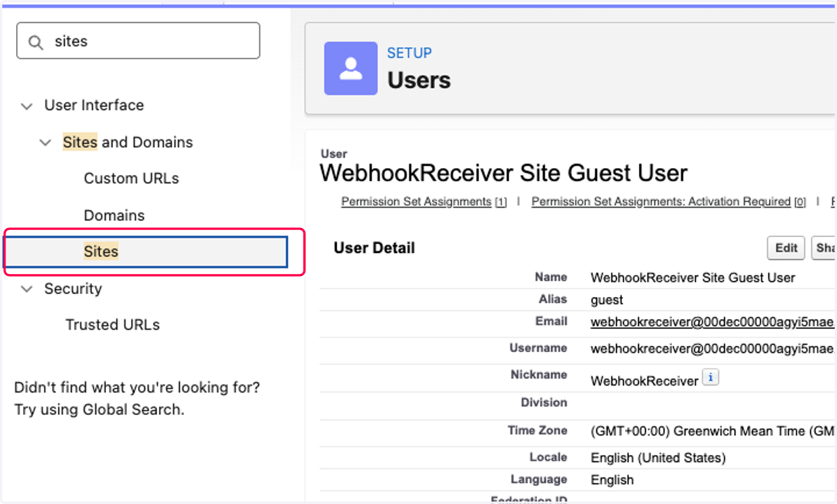The width and height of the screenshot is (837, 504).
Task: Click the Nickname info icon
Action: tap(710, 378)
